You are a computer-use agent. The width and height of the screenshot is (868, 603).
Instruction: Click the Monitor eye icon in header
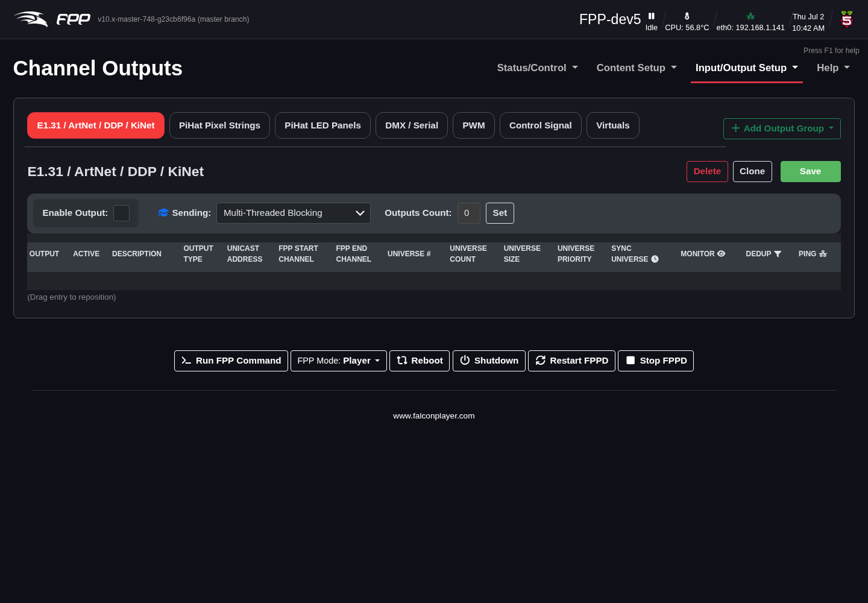pos(721,254)
